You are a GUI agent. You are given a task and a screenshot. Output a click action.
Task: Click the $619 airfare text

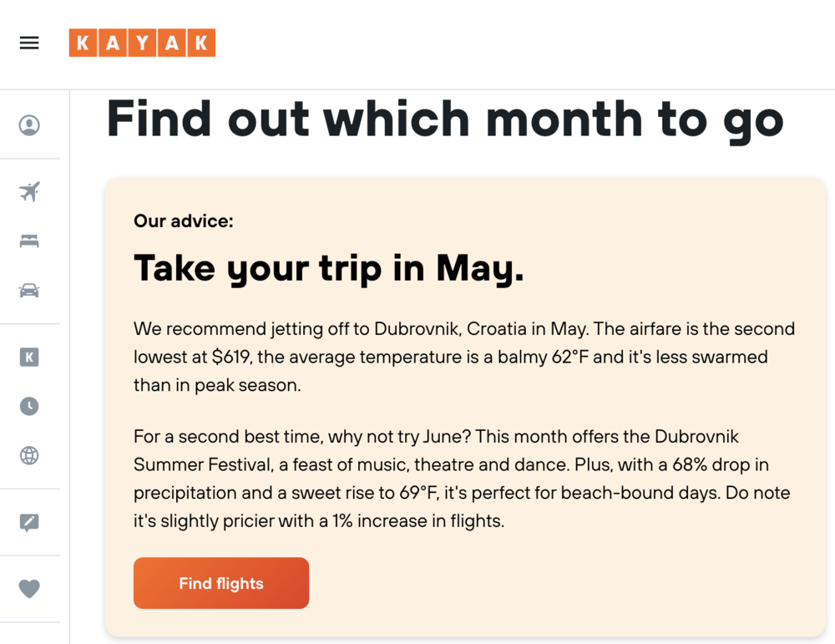[x=230, y=357]
